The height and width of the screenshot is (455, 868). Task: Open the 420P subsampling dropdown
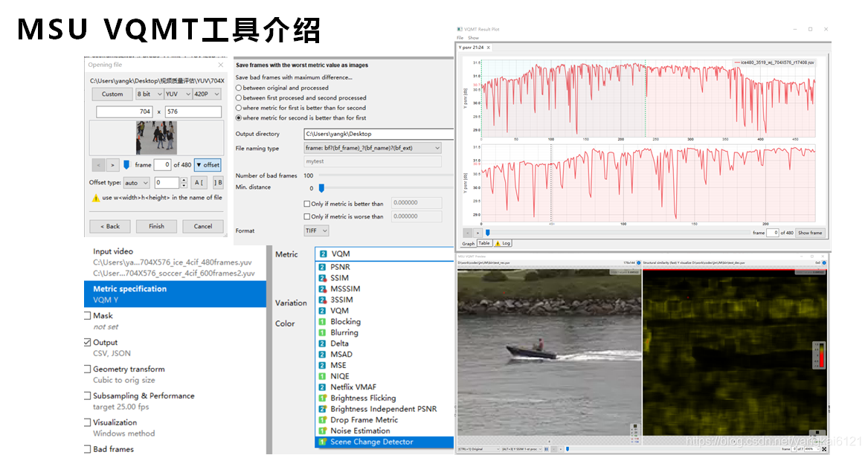click(208, 94)
